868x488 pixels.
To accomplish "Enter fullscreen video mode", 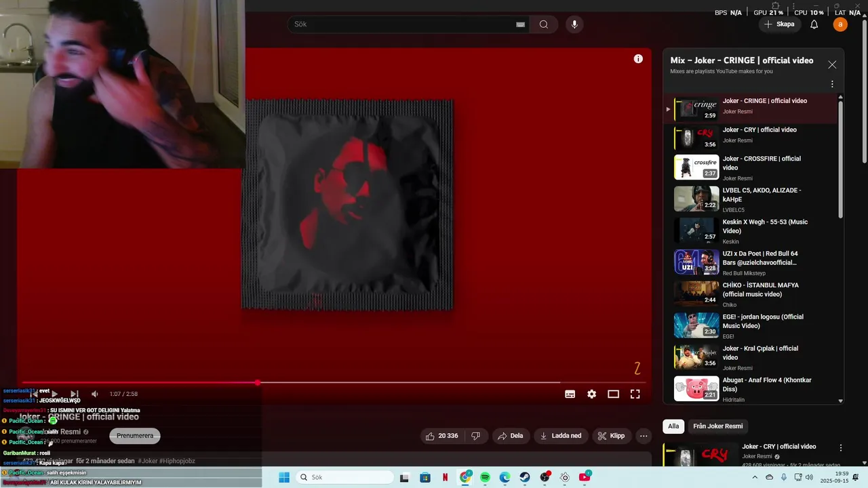I will [635, 394].
